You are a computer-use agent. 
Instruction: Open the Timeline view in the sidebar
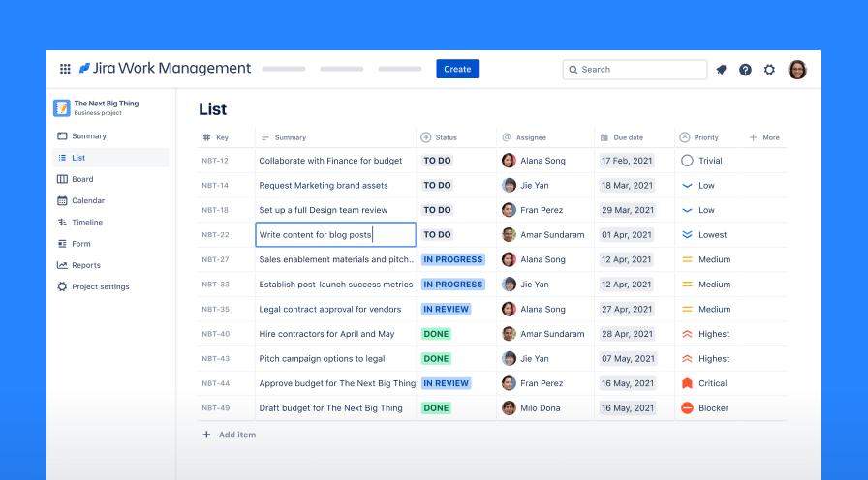coord(87,223)
